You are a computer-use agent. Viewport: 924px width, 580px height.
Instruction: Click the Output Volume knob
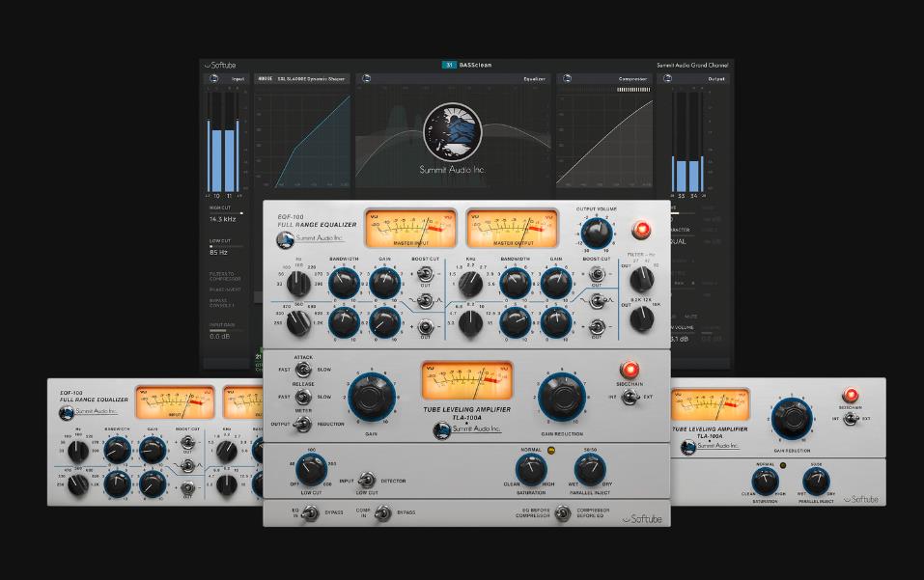tap(597, 230)
